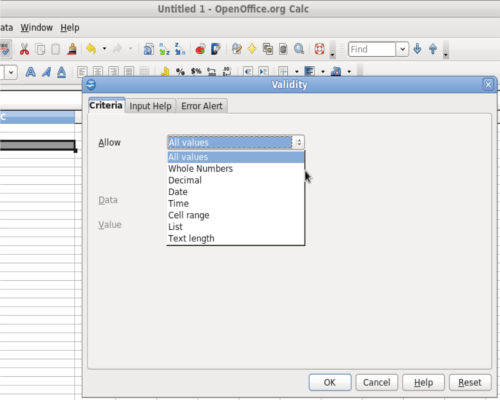500x400 pixels.
Task: Confirm the Validity dialog with OK
Action: [x=330, y=382]
